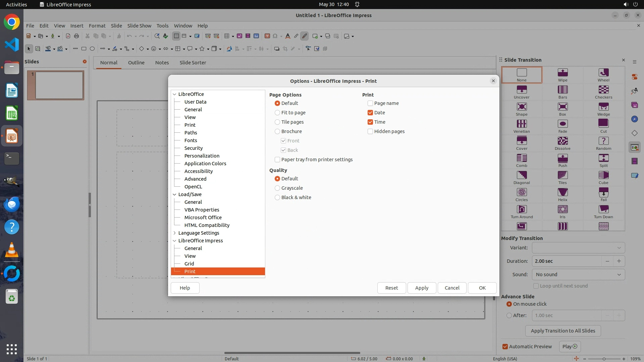
Task: Open LibreOffice Calc from the dock
Action: click(12, 113)
